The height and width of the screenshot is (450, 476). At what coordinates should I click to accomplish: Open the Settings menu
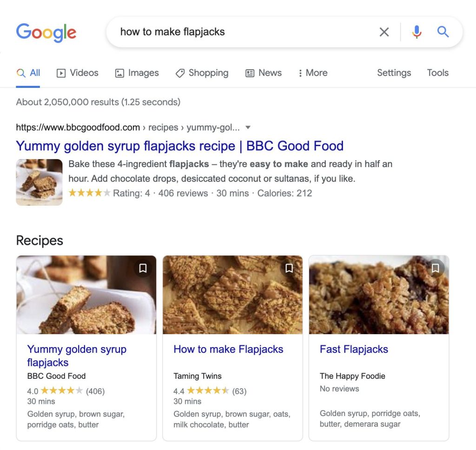click(x=394, y=73)
